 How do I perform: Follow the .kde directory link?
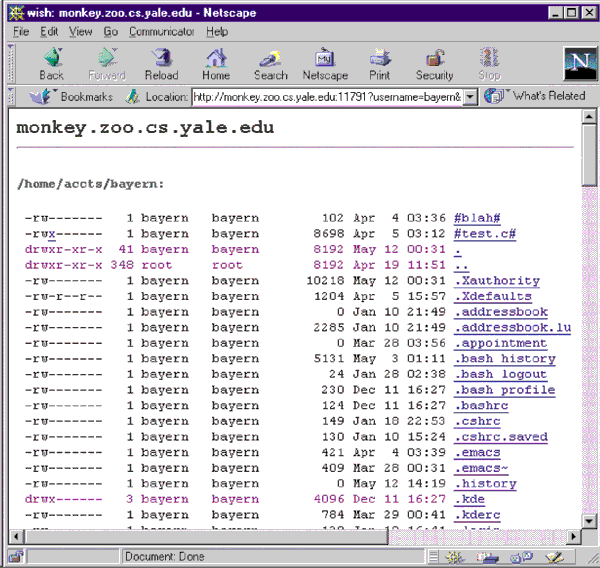click(470, 499)
